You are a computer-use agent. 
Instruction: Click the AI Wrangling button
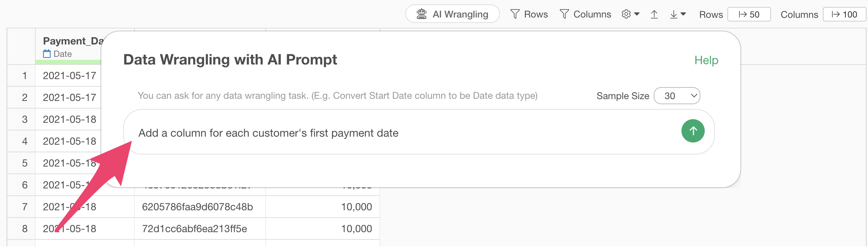tap(452, 14)
